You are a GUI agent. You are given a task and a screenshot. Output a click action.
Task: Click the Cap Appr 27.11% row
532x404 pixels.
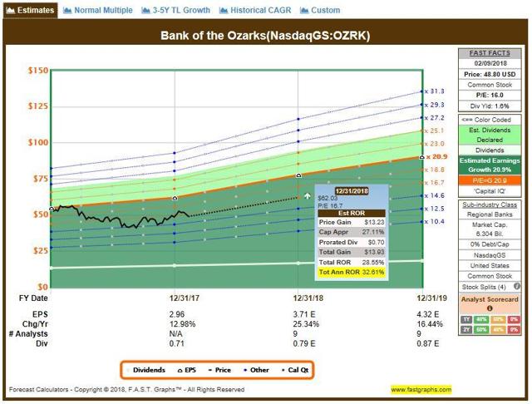click(x=352, y=233)
